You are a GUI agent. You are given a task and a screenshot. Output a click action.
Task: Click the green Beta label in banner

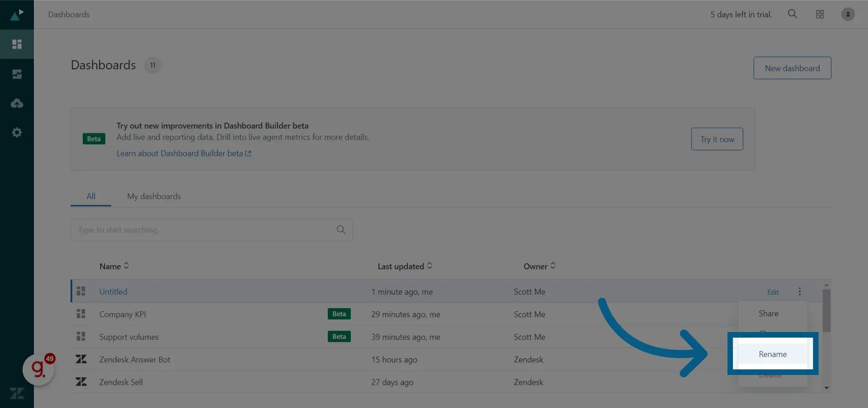click(94, 139)
